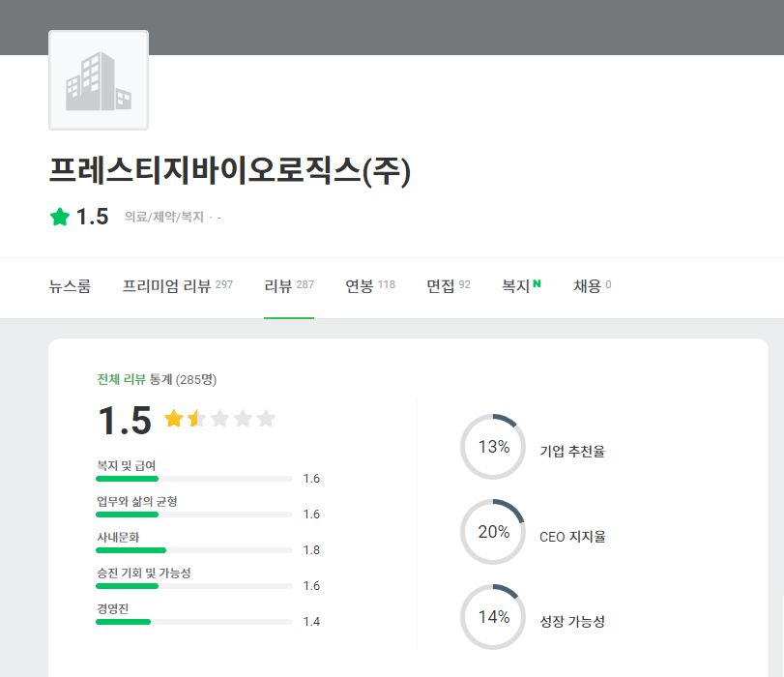Click the 20% CEO 지지율 circle gauge

[493, 531]
